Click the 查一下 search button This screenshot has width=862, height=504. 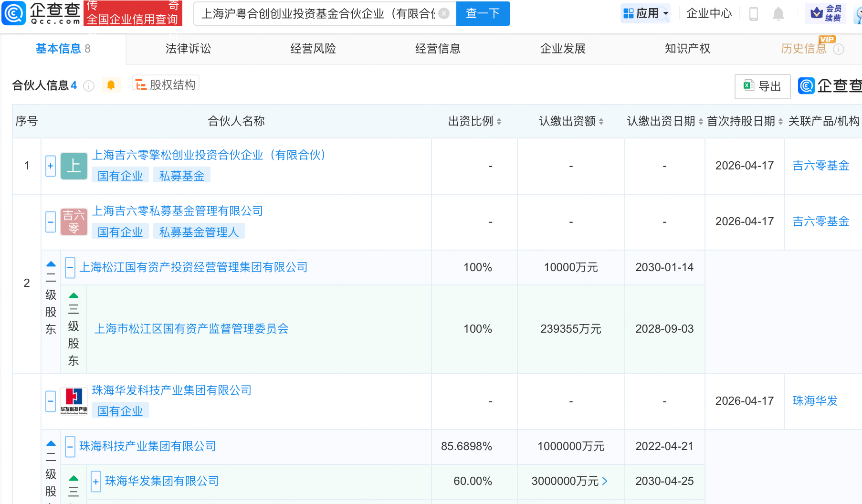[x=483, y=13]
